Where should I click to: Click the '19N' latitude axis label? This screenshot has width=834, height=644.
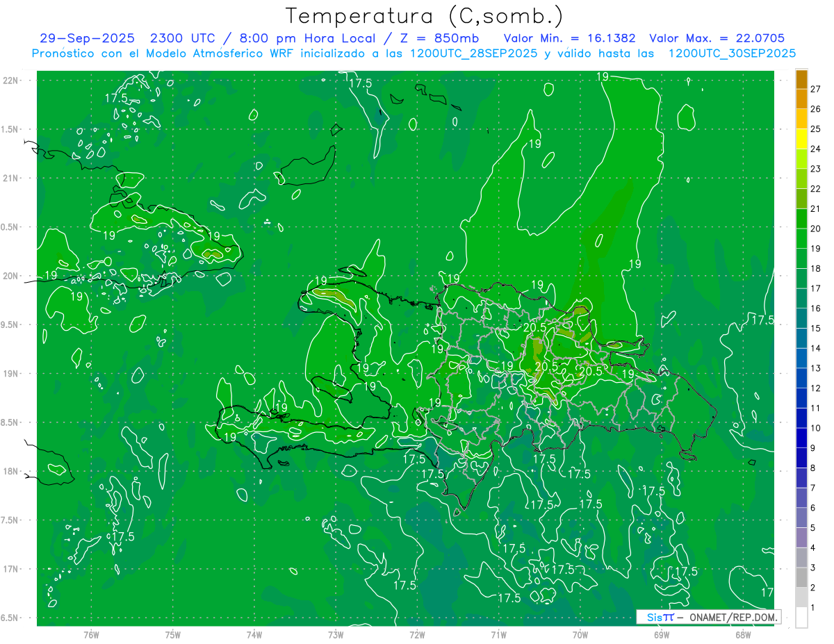pos(12,374)
